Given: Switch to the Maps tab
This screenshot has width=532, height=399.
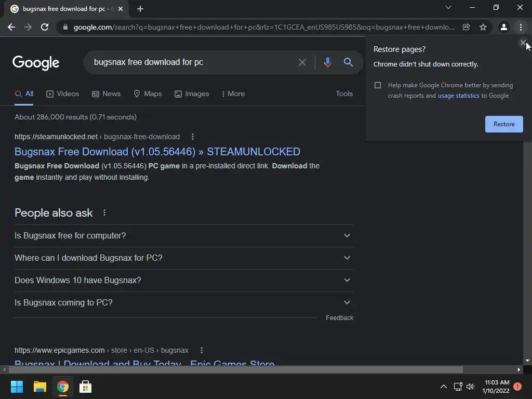Looking at the screenshot, I should click(x=148, y=94).
